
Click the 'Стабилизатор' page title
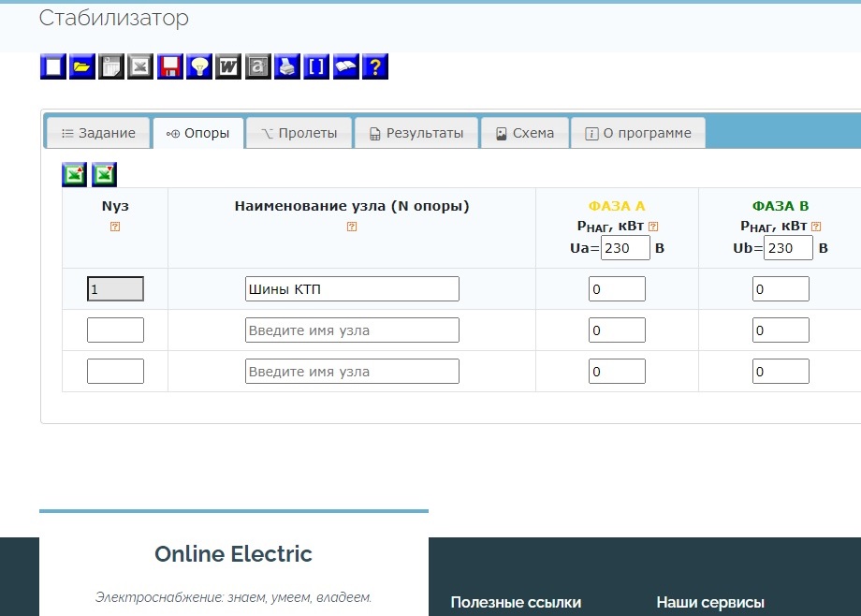pos(113,18)
